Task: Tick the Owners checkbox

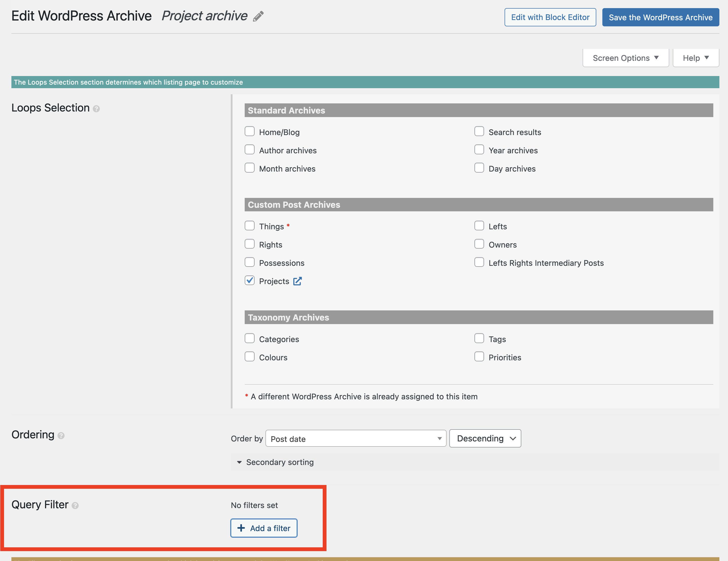Action: click(479, 244)
